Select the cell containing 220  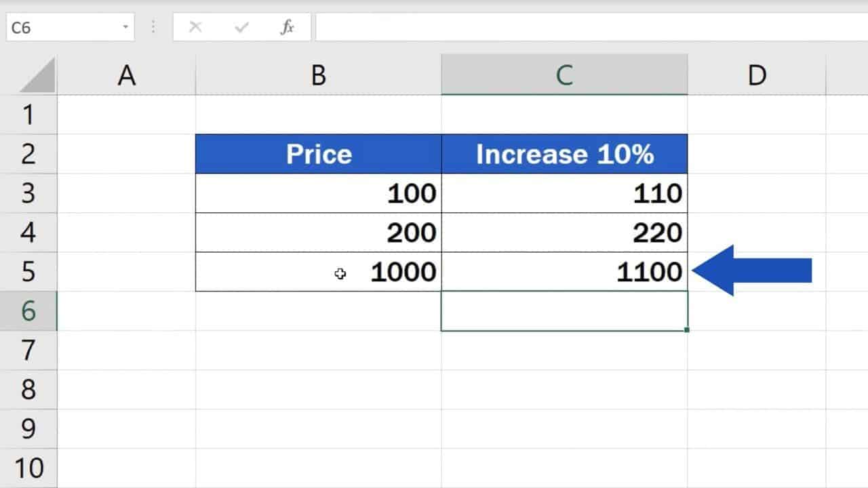click(x=565, y=232)
